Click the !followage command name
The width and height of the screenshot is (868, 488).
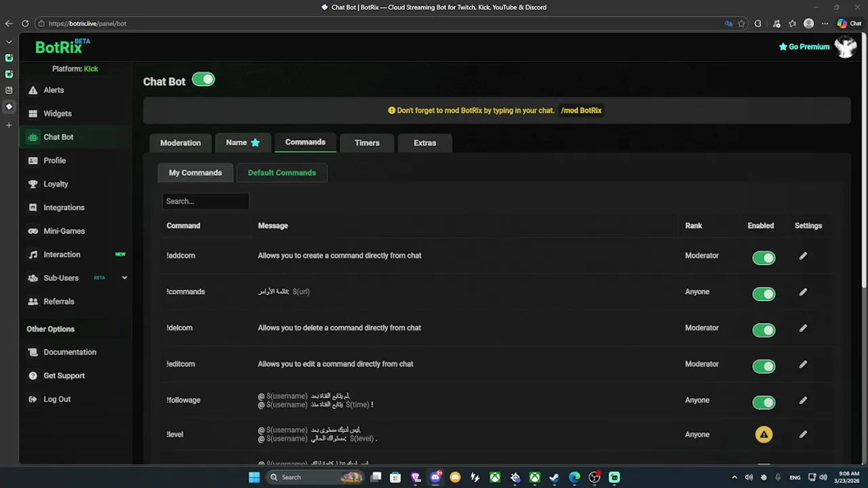point(183,400)
